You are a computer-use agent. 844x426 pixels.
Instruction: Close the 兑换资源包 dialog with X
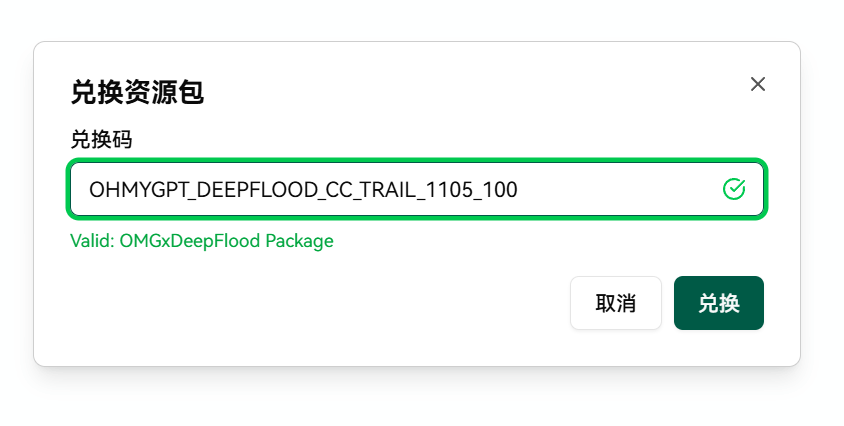coord(757,84)
